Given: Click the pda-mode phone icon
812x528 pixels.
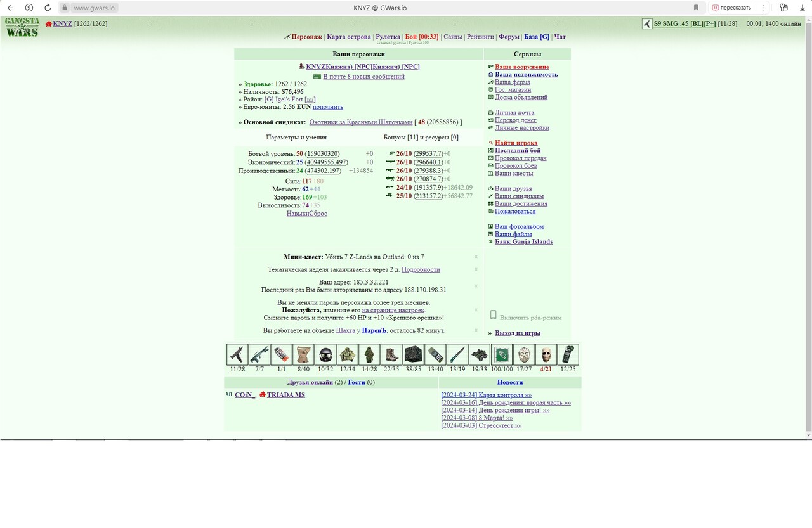Looking at the screenshot, I should pyautogui.click(x=493, y=315).
